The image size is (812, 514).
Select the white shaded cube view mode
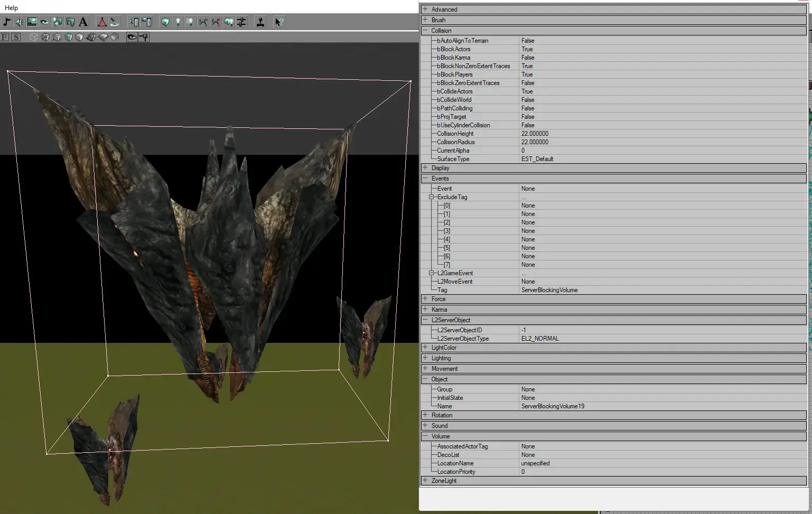[x=79, y=37]
